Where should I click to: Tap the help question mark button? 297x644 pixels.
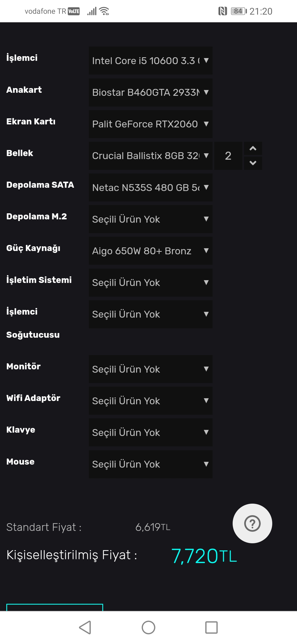(252, 523)
